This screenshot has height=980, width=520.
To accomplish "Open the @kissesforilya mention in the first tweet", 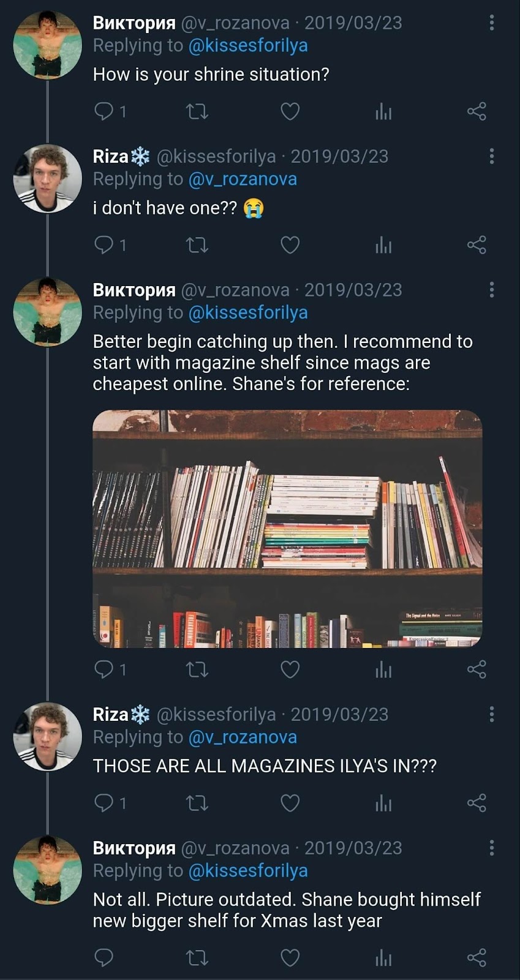I will tap(248, 45).
